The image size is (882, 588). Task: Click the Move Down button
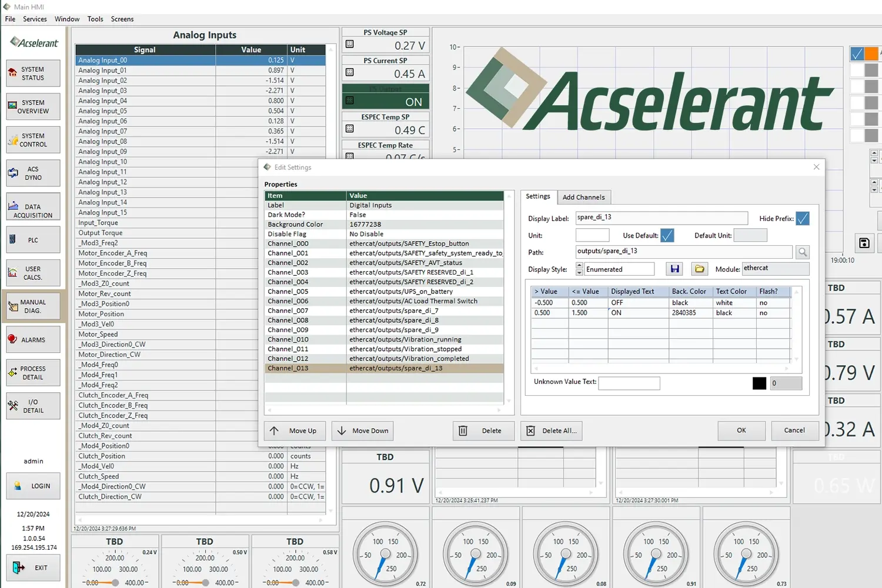[x=362, y=431]
